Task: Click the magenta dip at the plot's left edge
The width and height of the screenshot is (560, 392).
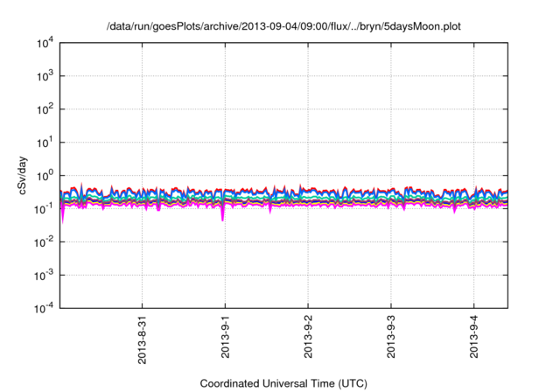Action: click(x=63, y=215)
